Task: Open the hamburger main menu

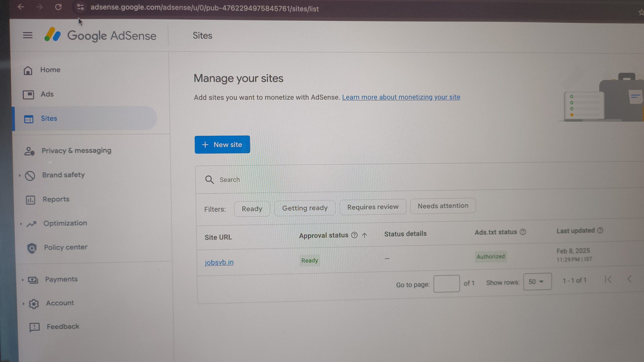Action: 28,35
